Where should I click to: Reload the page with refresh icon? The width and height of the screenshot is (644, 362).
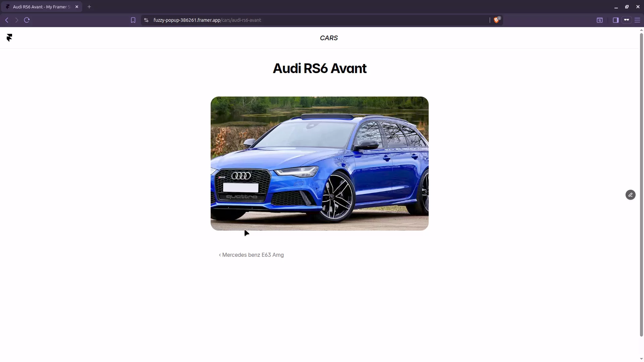click(x=27, y=20)
